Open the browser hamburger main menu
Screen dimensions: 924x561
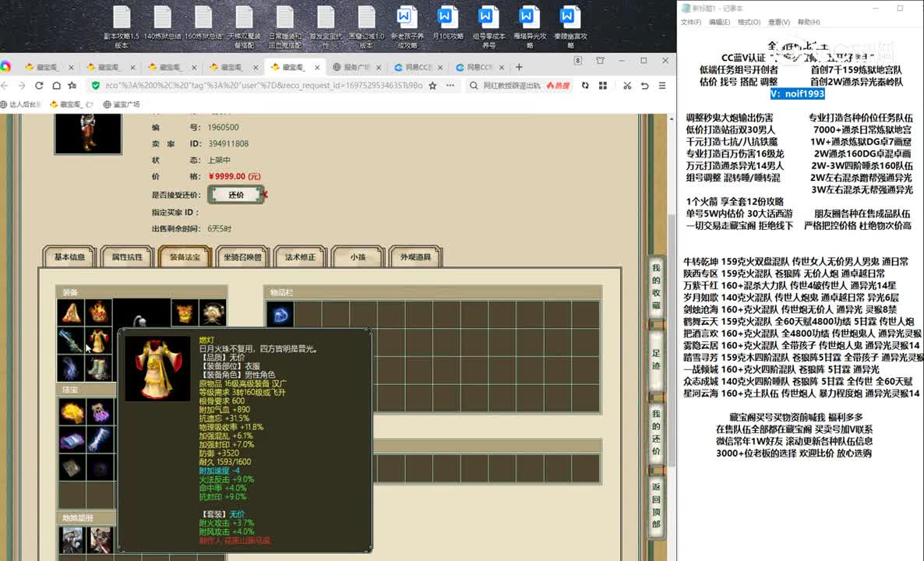[662, 86]
